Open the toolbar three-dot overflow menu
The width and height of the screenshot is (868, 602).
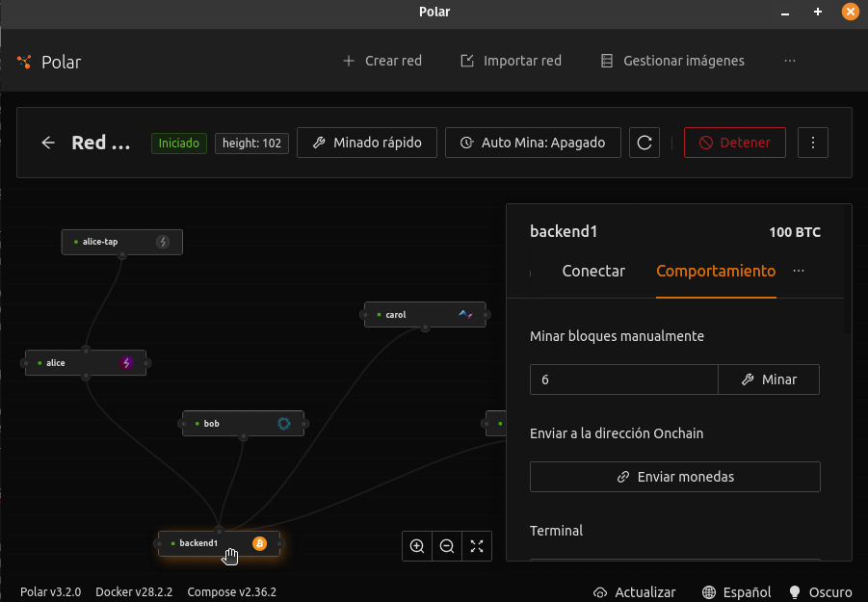(x=813, y=142)
